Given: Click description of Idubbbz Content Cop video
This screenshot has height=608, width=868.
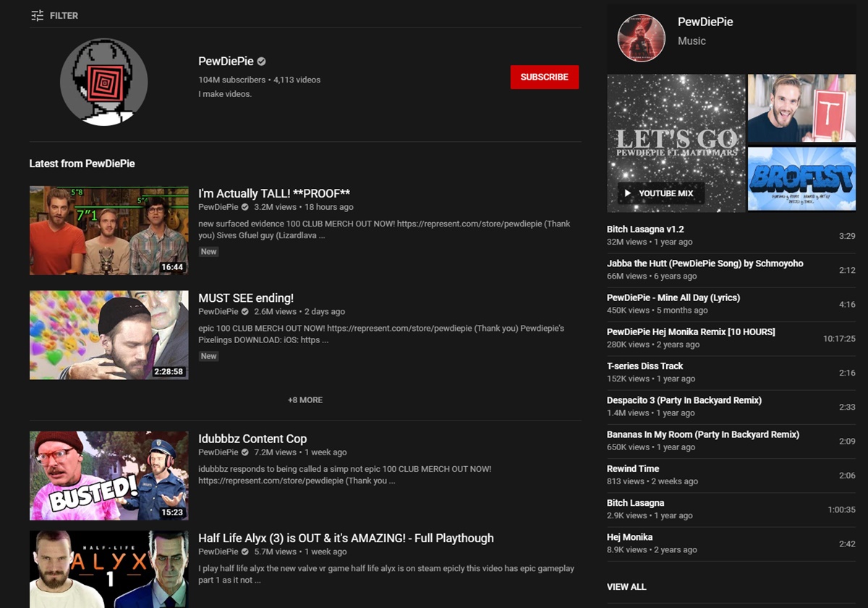Looking at the screenshot, I should pyautogui.click(x=345, y=475).
